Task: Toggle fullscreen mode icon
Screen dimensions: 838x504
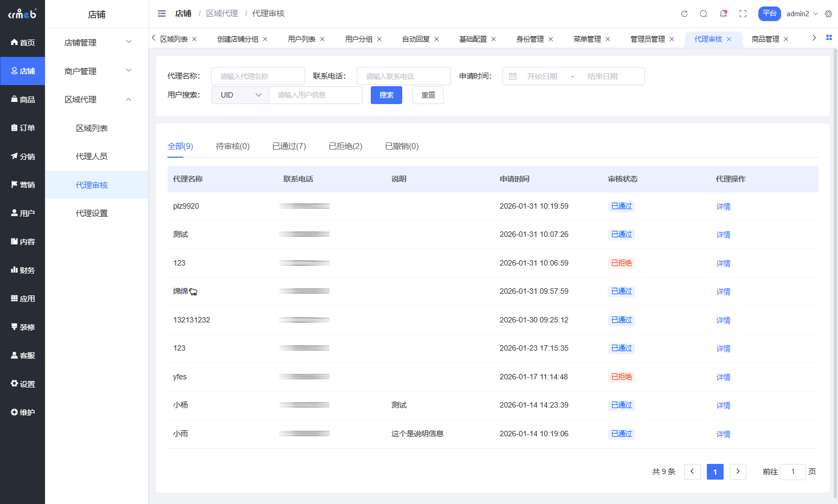Action: click(743, 14)
